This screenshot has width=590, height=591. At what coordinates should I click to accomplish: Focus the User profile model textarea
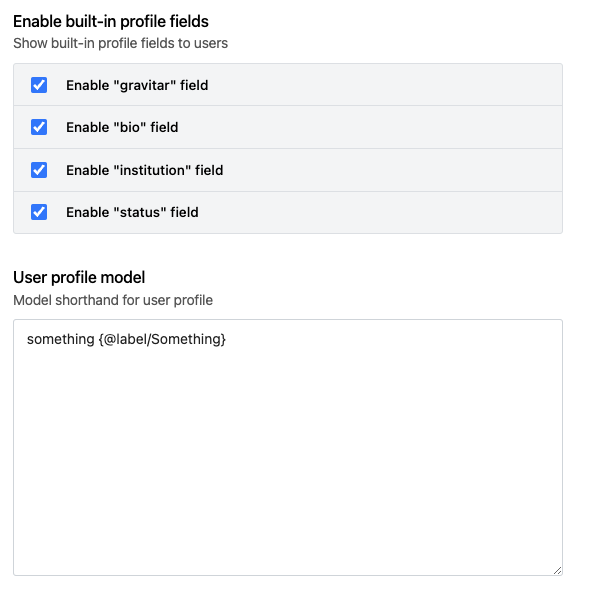288,447
